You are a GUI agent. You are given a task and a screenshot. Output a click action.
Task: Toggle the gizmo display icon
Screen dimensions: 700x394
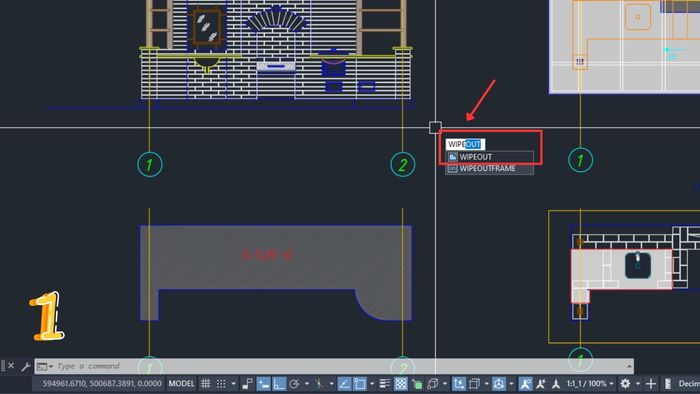coord(499,384)
